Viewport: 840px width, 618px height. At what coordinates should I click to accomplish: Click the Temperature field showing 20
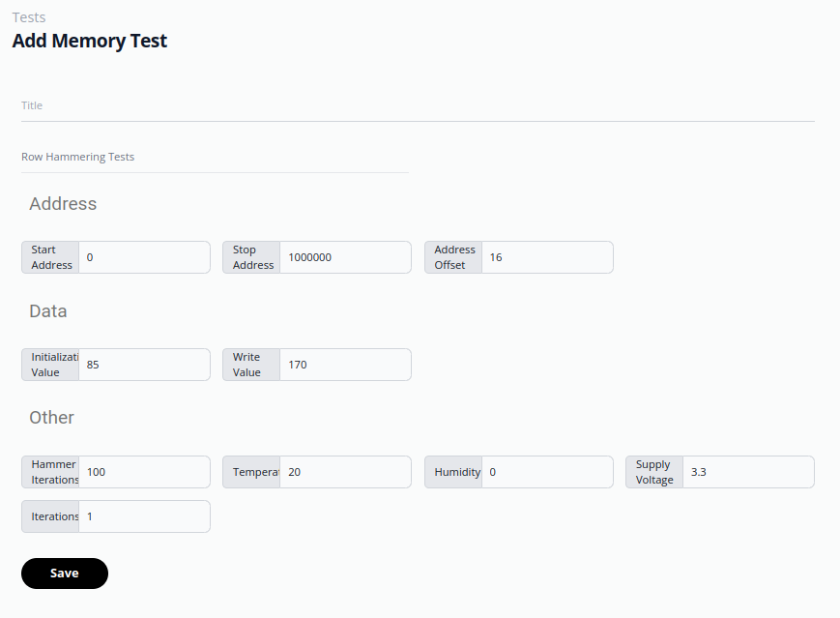point(345,472)
